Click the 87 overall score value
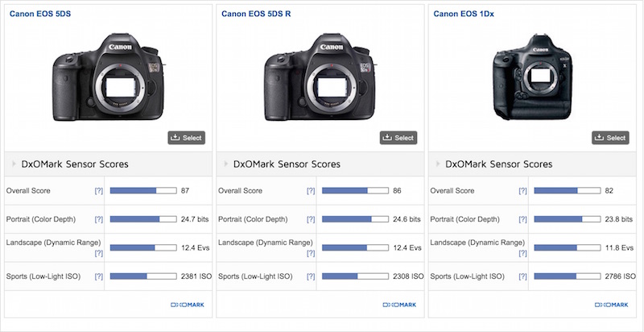 [x=185, y=191]
